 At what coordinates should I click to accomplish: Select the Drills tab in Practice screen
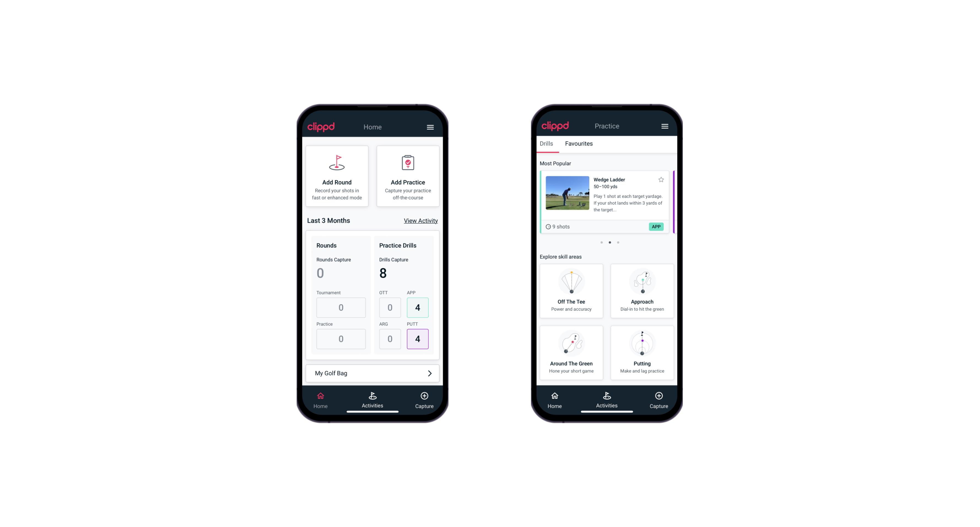point(546,143)
